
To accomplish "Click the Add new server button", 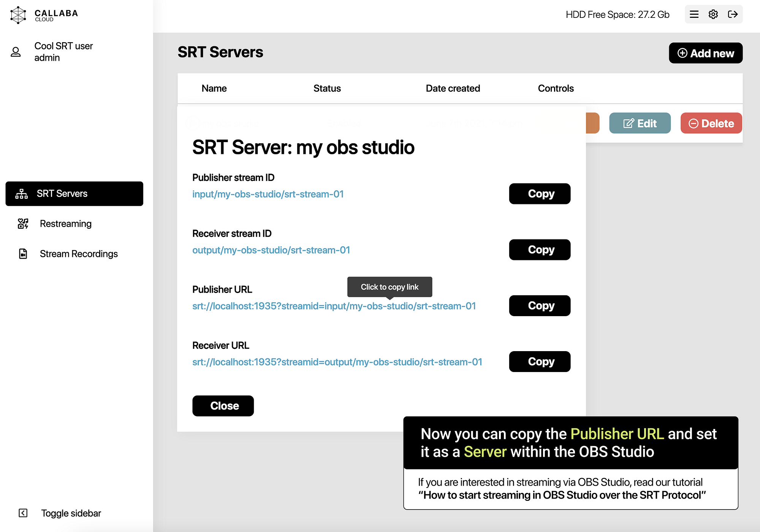I will coord(706,53).
